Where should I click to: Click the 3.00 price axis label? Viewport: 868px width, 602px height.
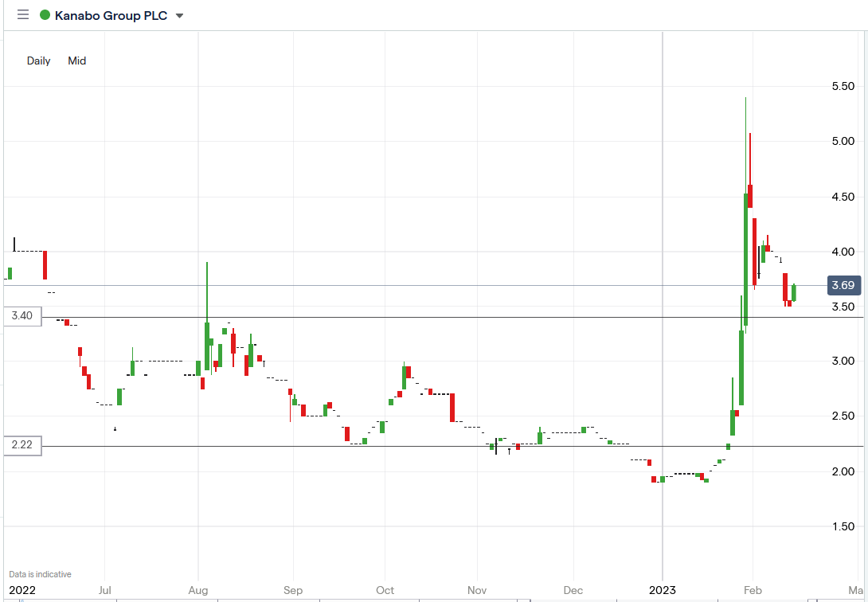[x=843, y=361]
